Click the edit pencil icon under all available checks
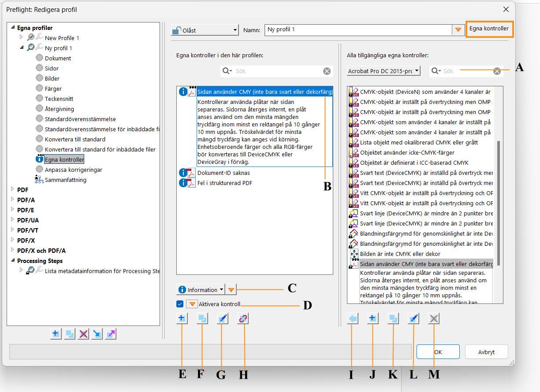Image resolution: width=540 pixels, height=392 pixels. click(413, 318)
